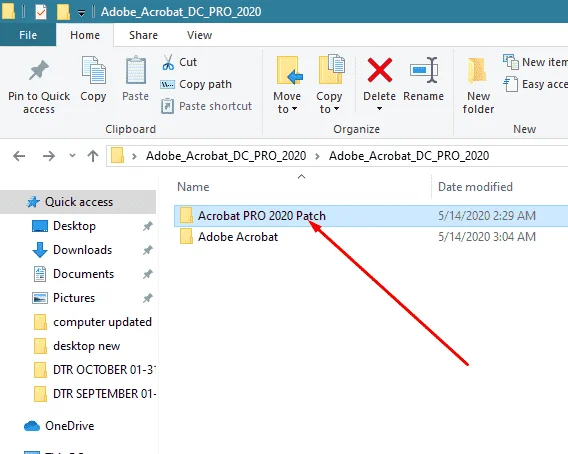Image resolution: width=568 pixels, height=454 pixels.
Task: Click the Delete red X icon
Action: [380, 70]
